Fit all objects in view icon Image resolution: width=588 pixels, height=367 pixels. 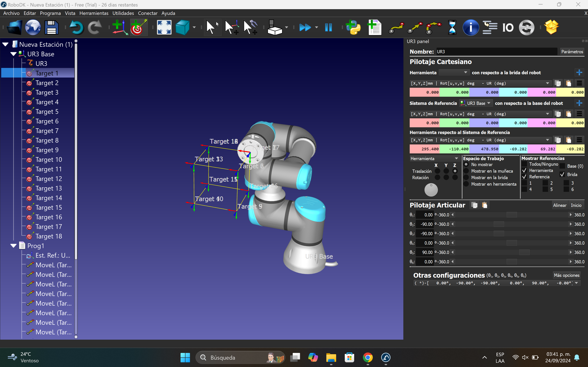(x=164, y=27)
